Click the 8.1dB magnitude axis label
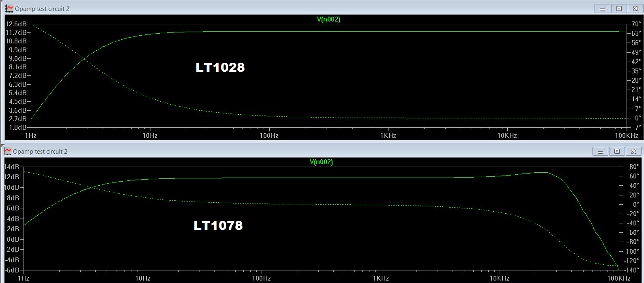The width and height of the screenshot is (644, 283). coord(18,67)
